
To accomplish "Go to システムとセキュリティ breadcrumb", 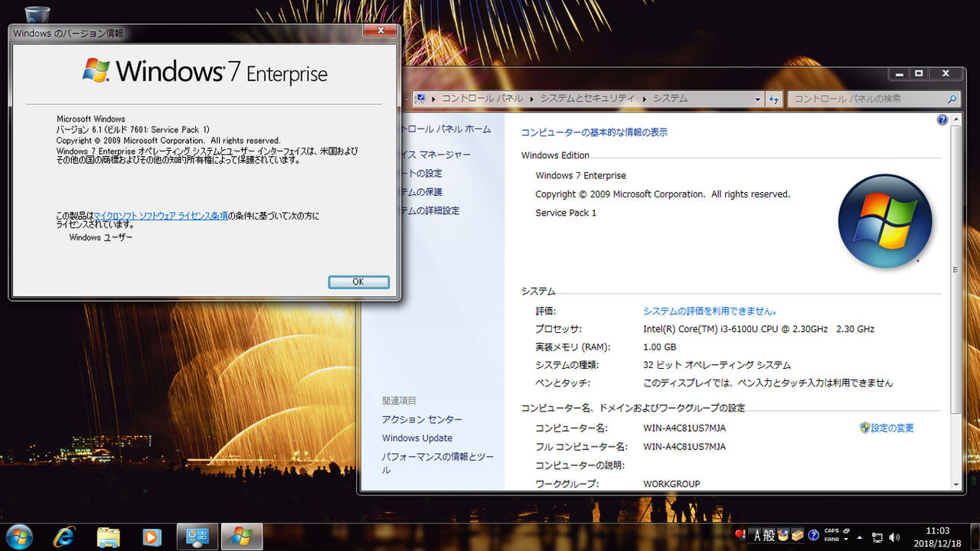I will click(587, 99).
